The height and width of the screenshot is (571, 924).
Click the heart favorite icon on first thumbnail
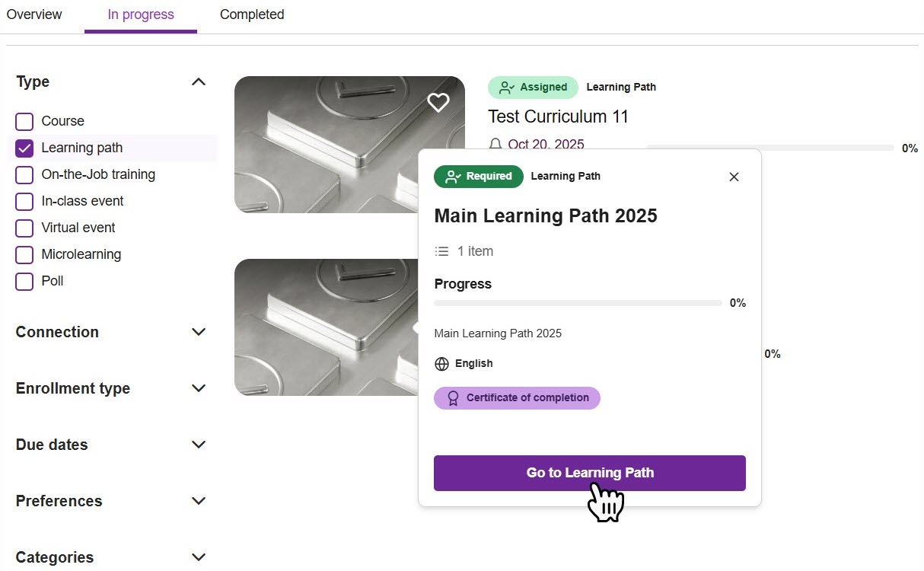438,103
